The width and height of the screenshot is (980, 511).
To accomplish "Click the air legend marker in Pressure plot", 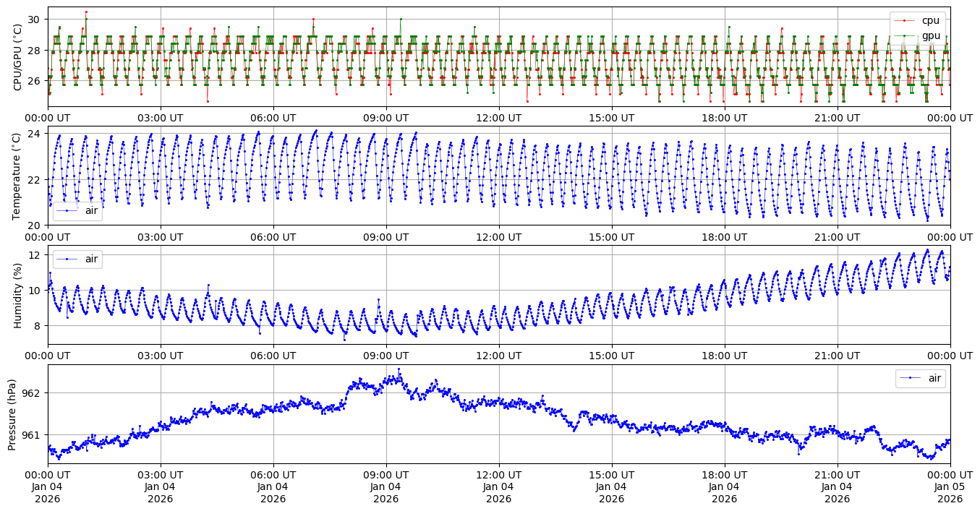I will [910, 378].
